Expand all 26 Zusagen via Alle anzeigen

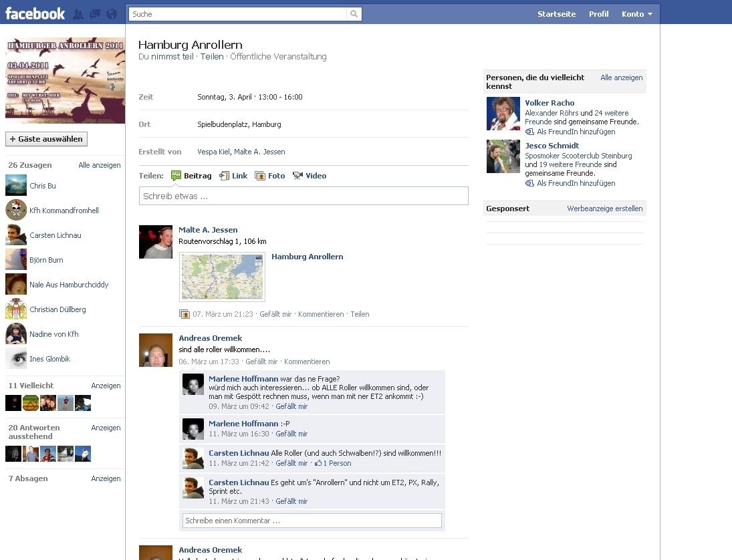pyautogui.click(x=99, y=165)
